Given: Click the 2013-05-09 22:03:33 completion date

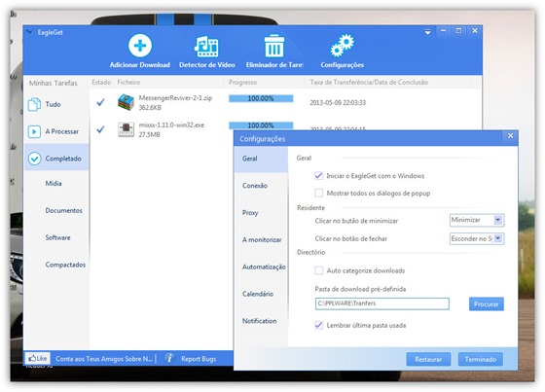Looking at the screenshot, I should pos(338,102).
